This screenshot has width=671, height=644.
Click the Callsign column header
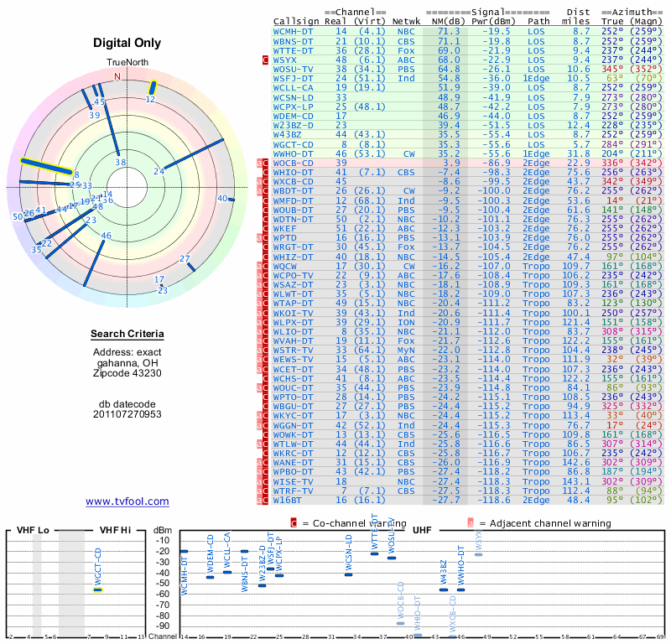(296, 21)
